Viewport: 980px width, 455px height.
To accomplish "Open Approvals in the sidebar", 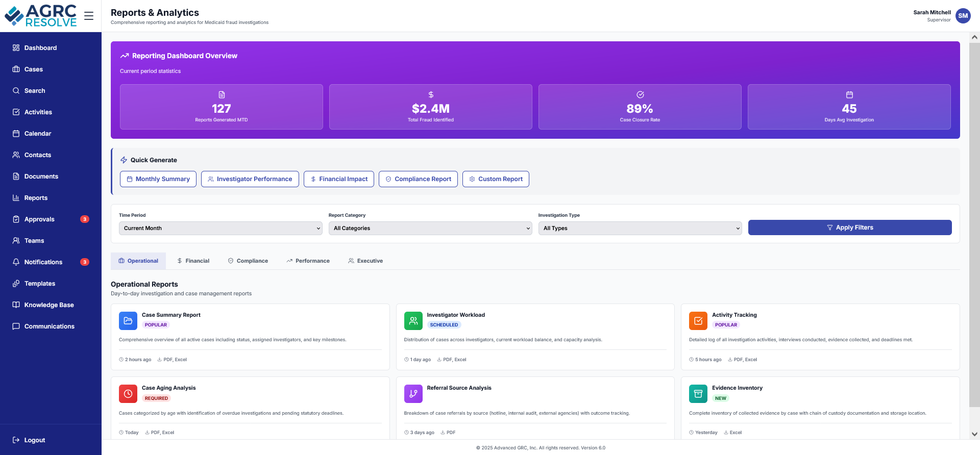I will click(x=39, y=219).
